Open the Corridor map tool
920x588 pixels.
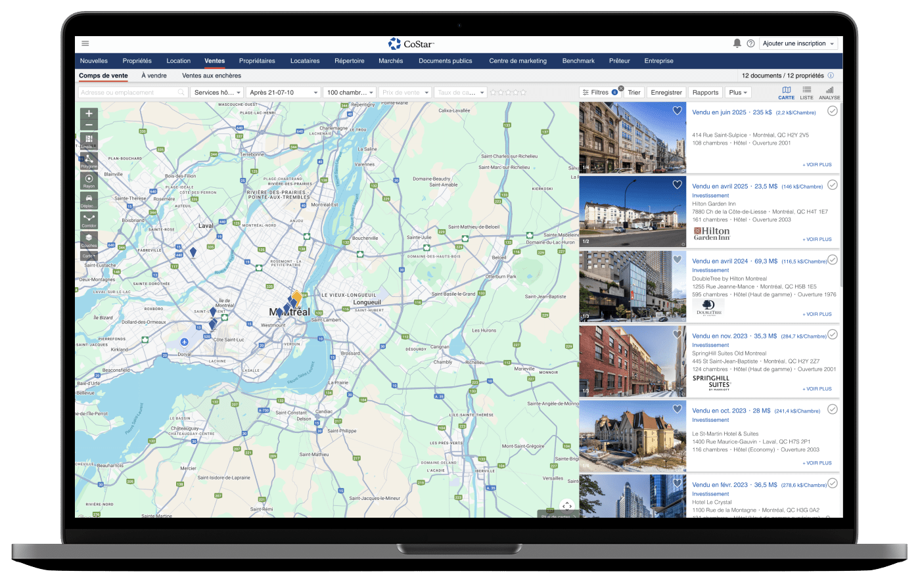(x=89, y=219)
